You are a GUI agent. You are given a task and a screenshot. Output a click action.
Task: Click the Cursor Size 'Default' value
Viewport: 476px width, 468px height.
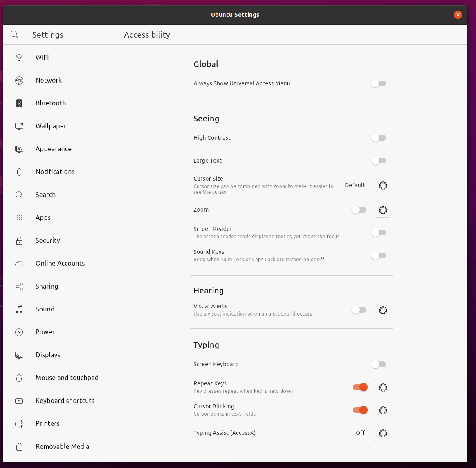pos(355,185)
